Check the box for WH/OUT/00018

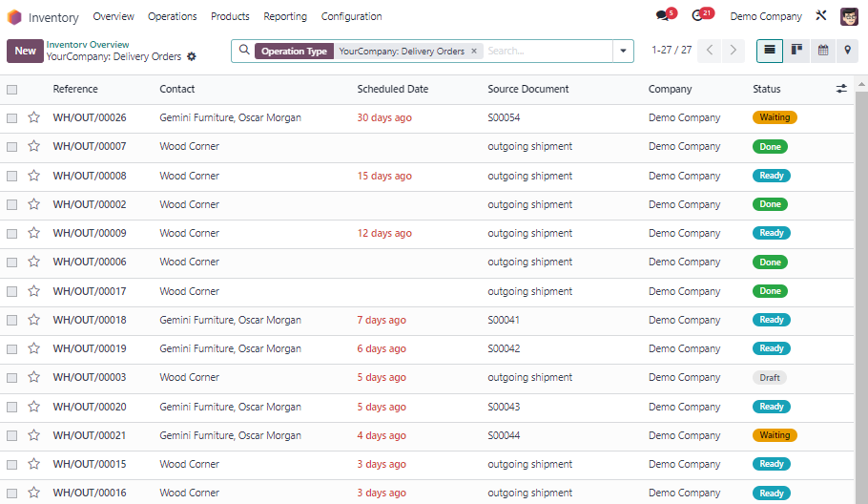point(12,320)
